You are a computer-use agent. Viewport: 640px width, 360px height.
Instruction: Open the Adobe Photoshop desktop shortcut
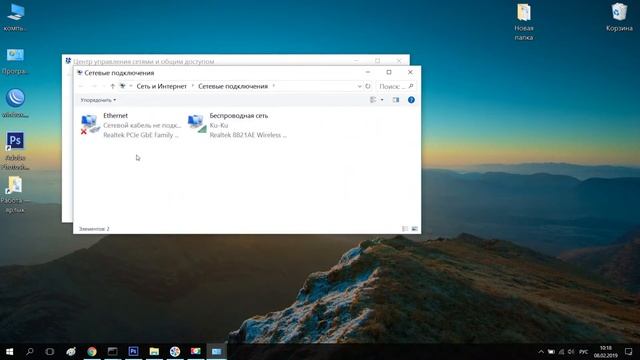(15, 150)
